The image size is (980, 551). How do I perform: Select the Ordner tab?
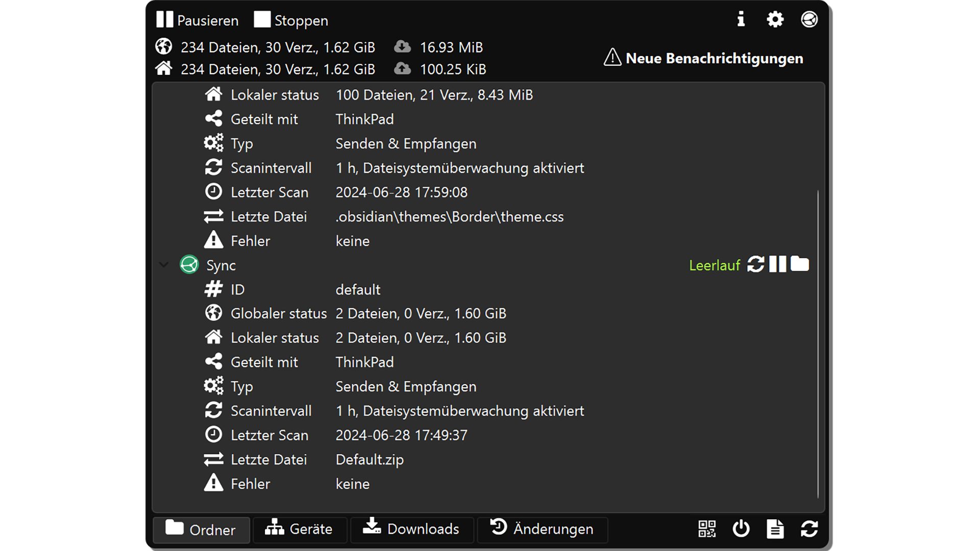201,530
